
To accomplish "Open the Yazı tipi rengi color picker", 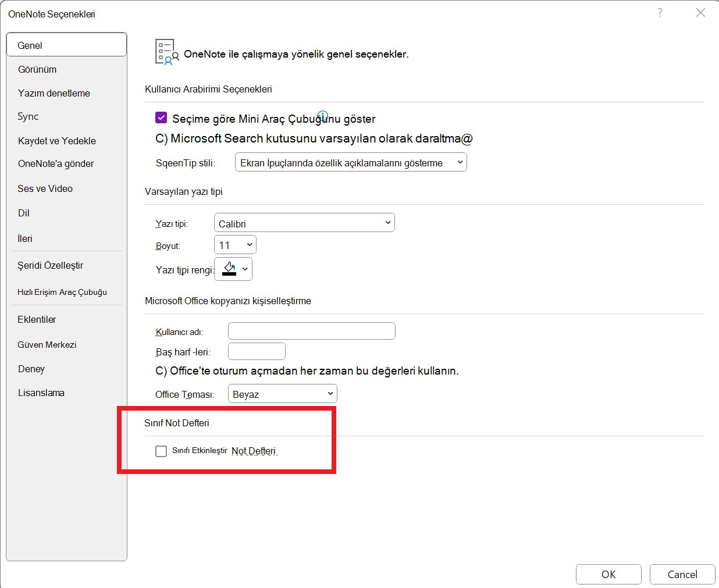I will tap(233, 269).
